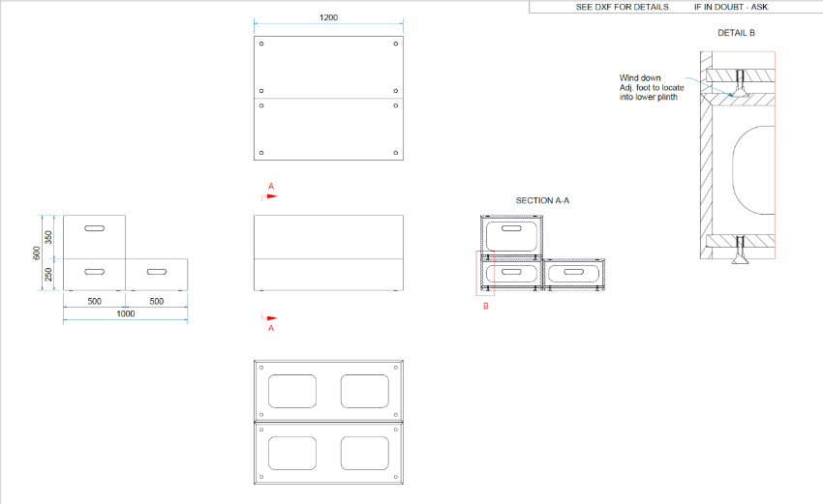This screenshot has width=823, height=504.
Task: Click the 600 overall height dimension
Action: tap(38, 252)
